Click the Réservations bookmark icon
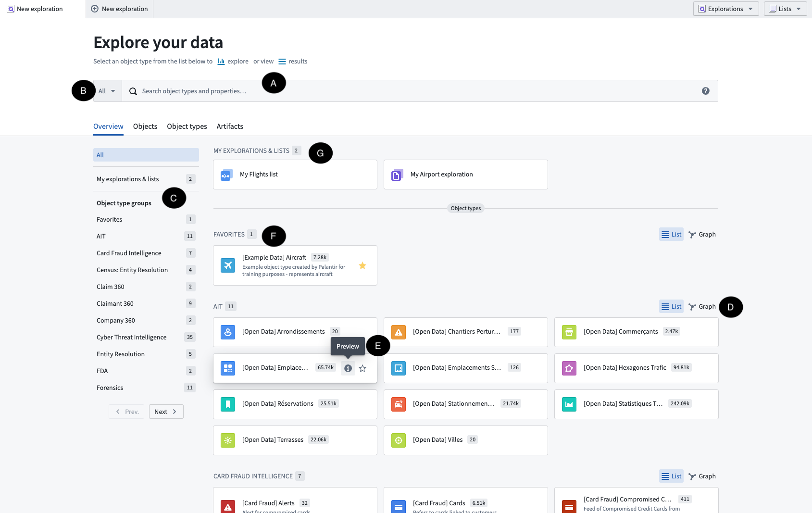Image resolution: width=812 pixels, height=513 pixels. [x=228, y=404]
